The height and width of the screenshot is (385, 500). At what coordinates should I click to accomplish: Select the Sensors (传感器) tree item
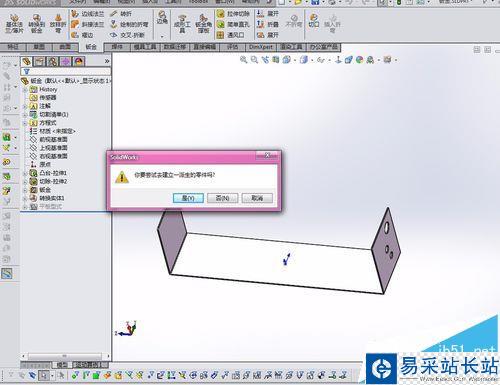43,98
